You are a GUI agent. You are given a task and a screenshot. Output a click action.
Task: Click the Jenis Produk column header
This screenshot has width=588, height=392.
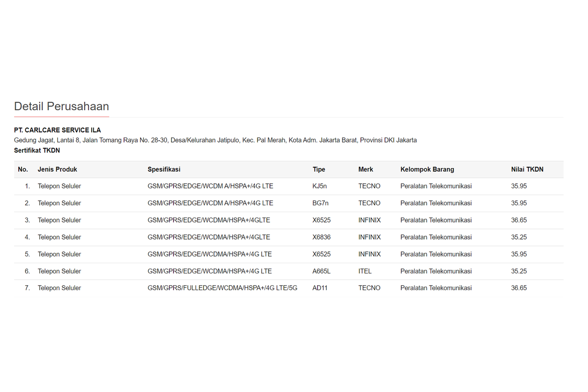pyautogui.click(x=57, y=170)
